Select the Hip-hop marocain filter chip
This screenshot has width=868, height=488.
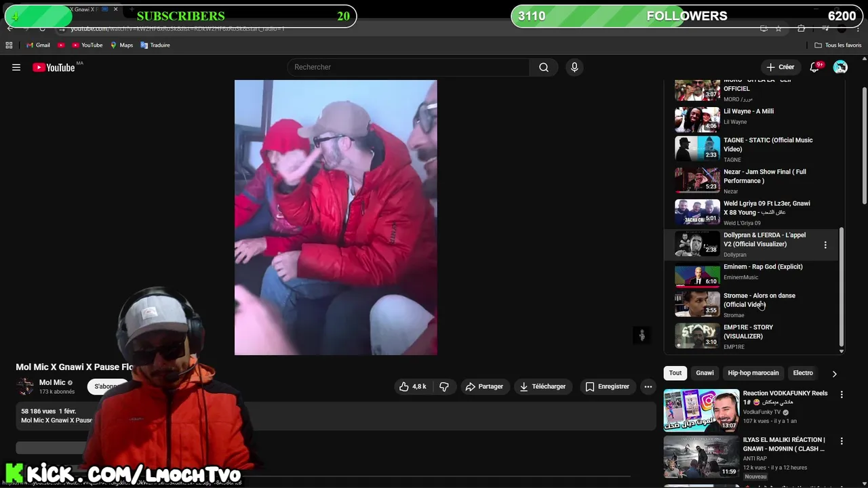753,373
